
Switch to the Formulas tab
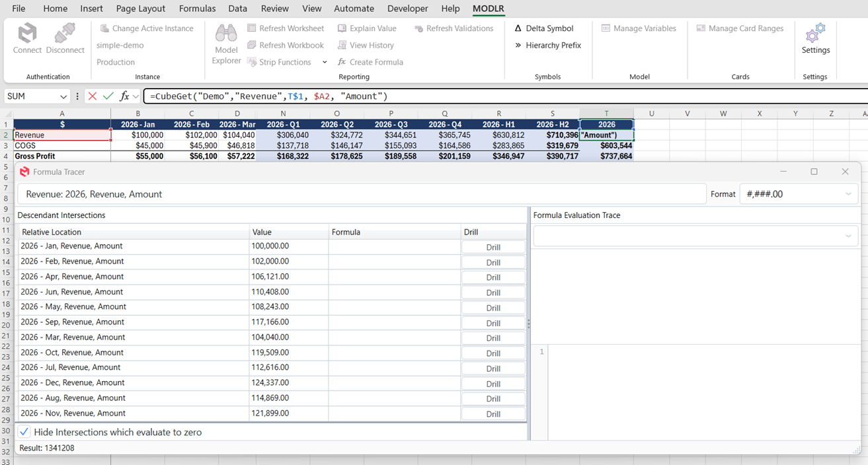coord(197,9)
